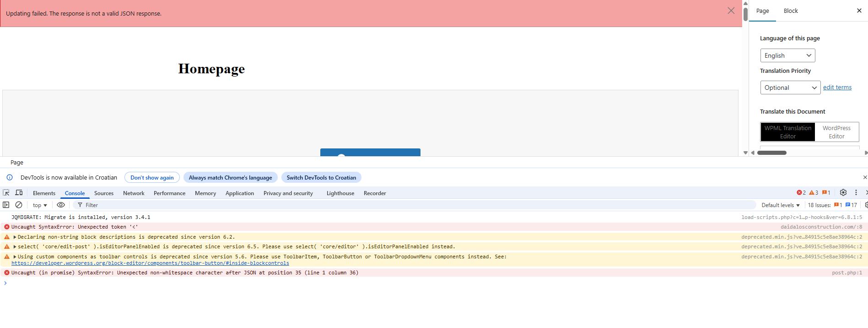Click Always match Chrome's language
The image size is (868, 328).
click(230, 177)
